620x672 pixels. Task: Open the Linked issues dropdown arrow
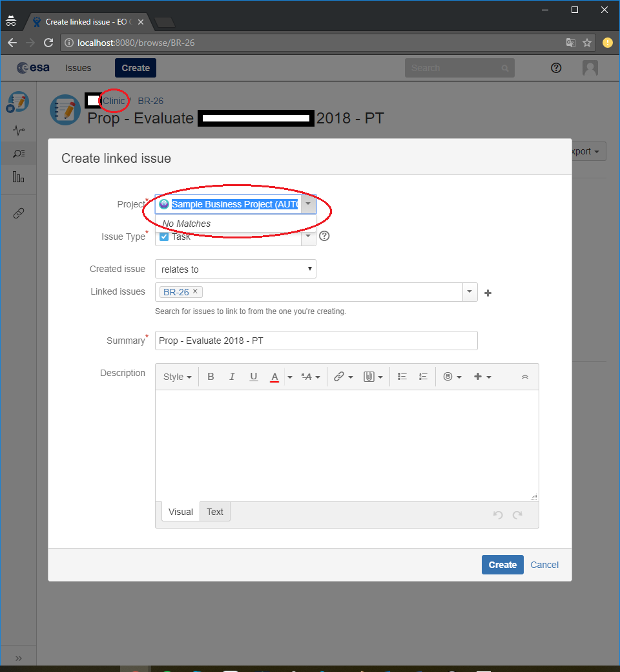point(470,292)
